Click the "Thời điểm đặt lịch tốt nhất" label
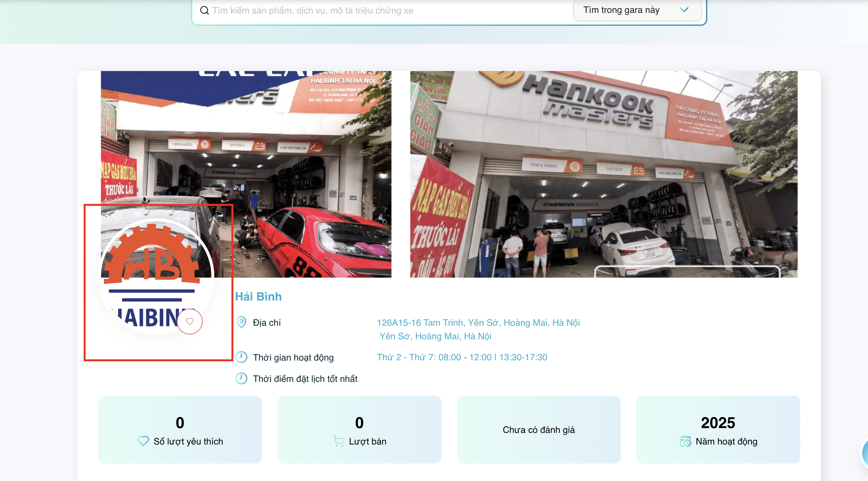 305,379
